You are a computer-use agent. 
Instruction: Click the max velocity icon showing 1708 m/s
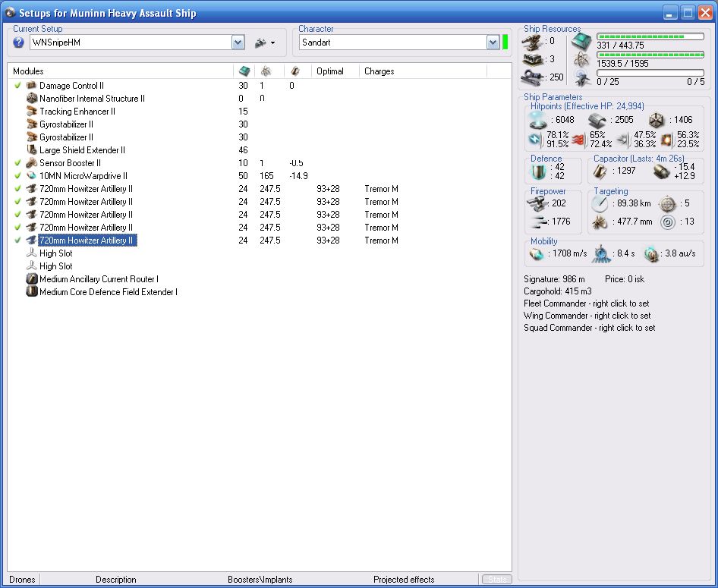coord(536,253)
